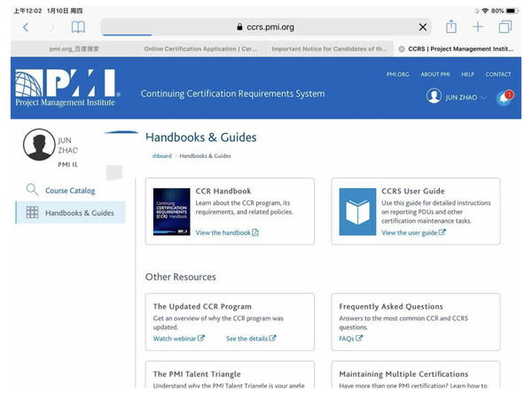532x399 pixels.
Task: Tap the Safari back arrow
Action: (x=26, y=27)
